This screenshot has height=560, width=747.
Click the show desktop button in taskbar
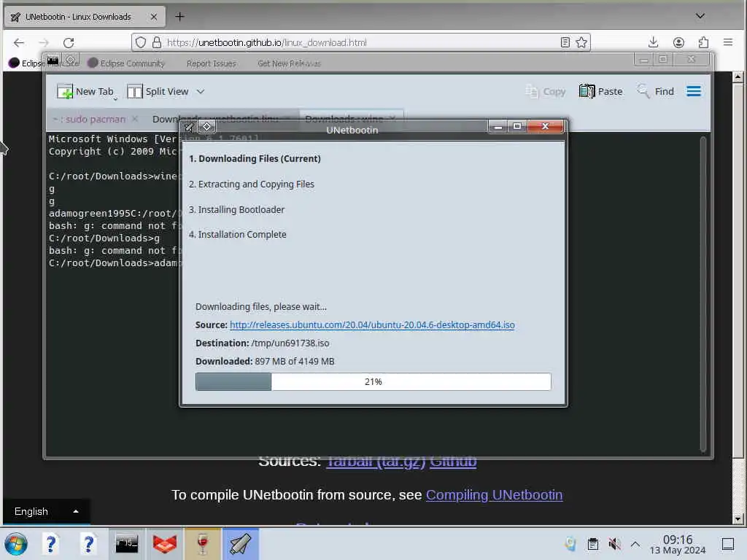point(727,544)
